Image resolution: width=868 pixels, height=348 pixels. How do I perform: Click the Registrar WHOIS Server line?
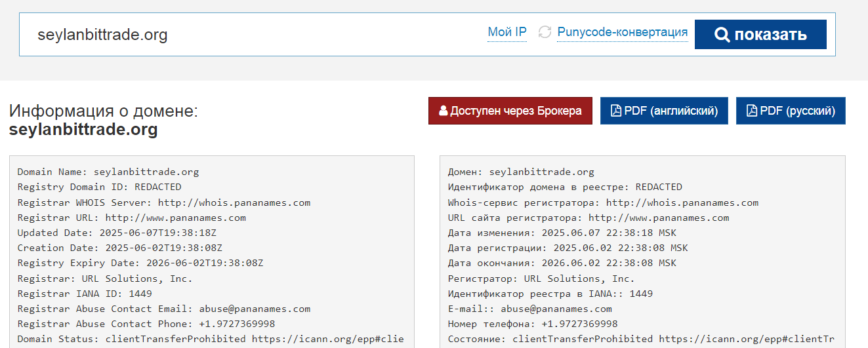click(164, 203)
